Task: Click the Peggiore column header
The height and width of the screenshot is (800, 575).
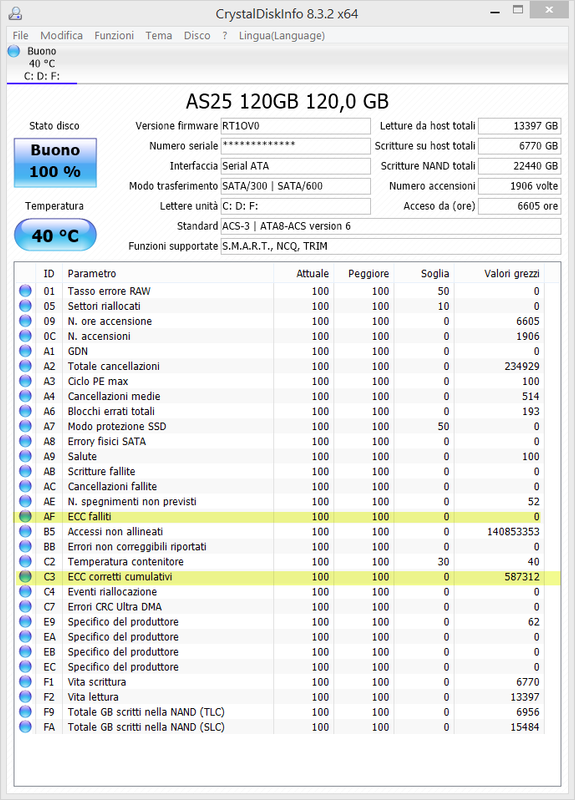Action: click(364, 273)
